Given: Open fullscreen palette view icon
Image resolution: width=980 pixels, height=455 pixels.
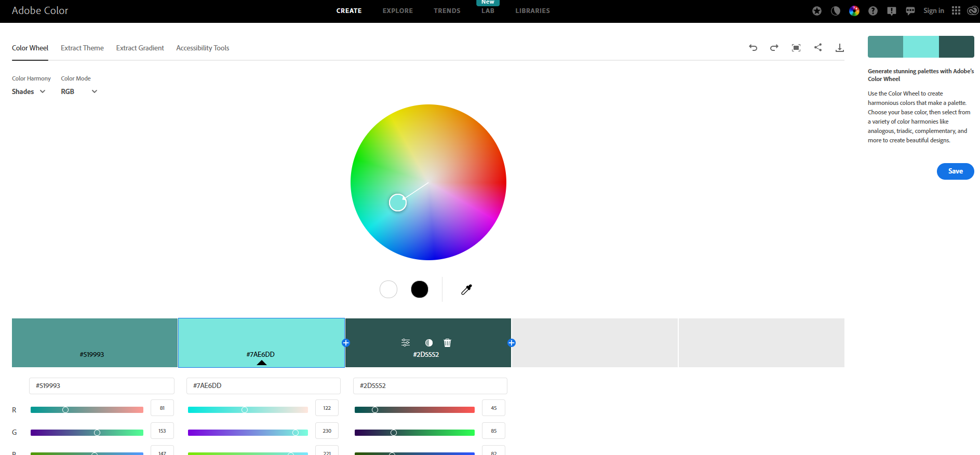Looking at the screenshot, I should click(796, 48).
